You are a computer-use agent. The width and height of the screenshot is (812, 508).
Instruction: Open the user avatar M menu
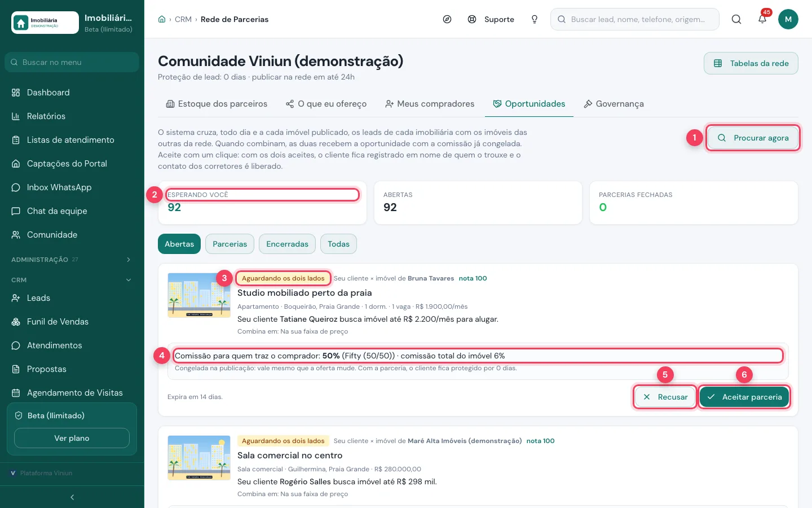(788, 19)
